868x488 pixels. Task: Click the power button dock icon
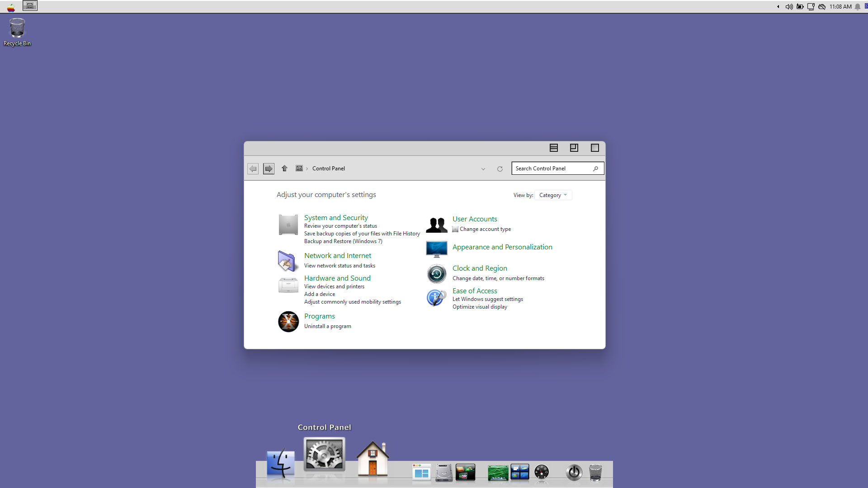click(574, 473)
